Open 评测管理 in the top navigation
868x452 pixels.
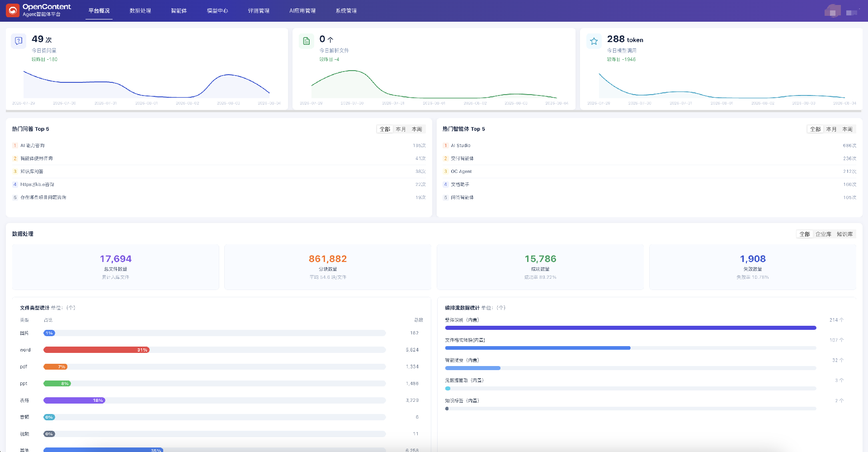pyautogui.click(x=259, y=11)
